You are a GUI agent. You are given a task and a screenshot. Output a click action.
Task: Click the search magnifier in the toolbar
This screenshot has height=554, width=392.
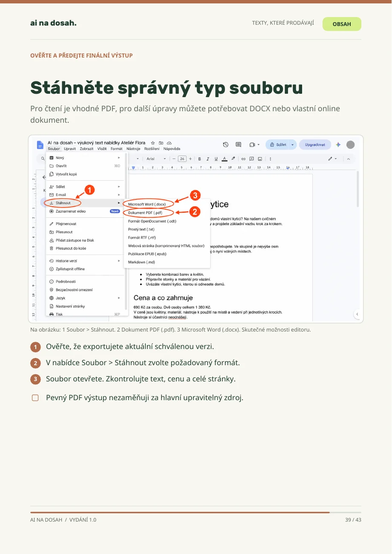click(43, 159)
